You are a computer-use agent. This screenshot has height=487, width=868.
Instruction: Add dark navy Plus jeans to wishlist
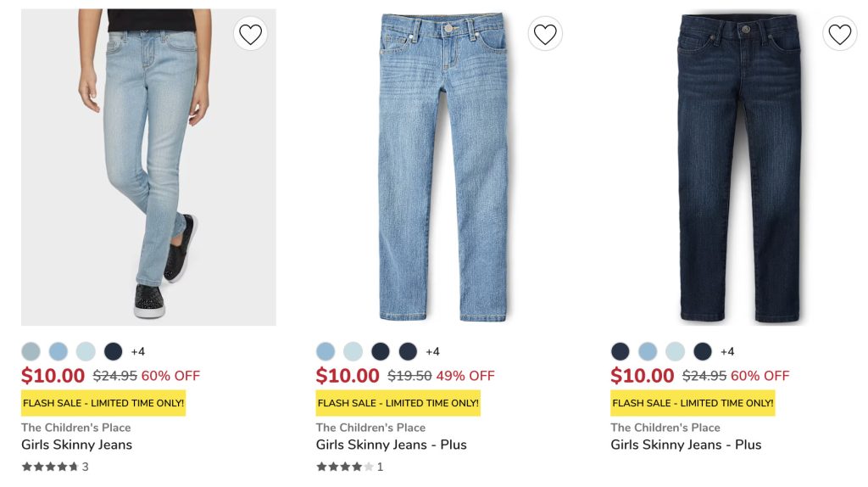839,34
